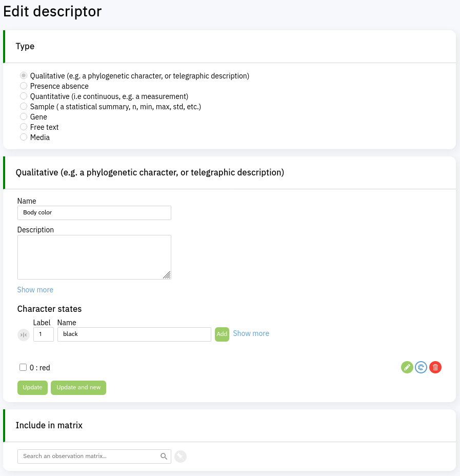
Task: Click the magnifier icon in matrix search
Action: (x=164, y=457)
